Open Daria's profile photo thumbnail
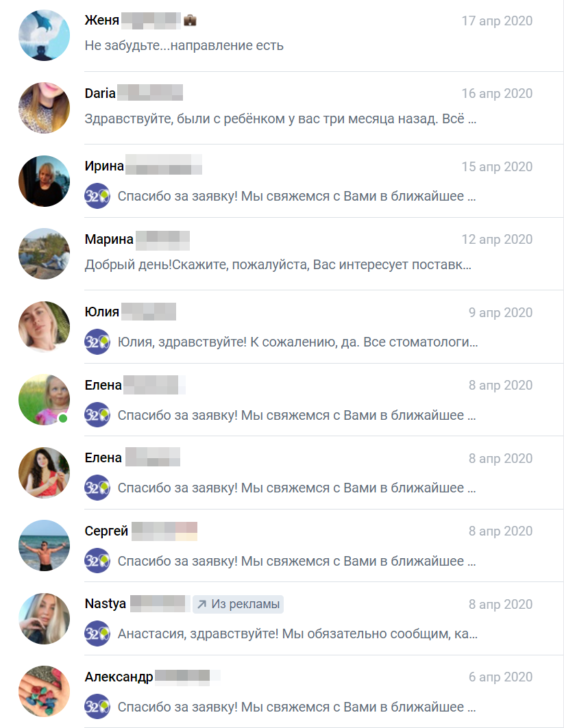Viewport: 564px width, 728px height. pos(44,108)
